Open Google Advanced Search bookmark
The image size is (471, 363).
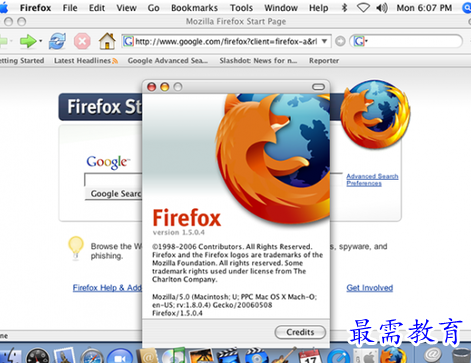pyautogui.click(x=167, y=61)
